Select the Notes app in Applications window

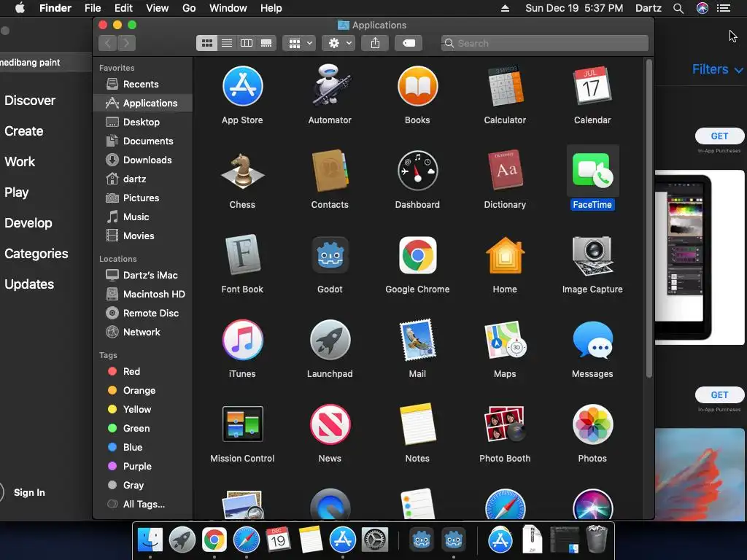point(417,424)
